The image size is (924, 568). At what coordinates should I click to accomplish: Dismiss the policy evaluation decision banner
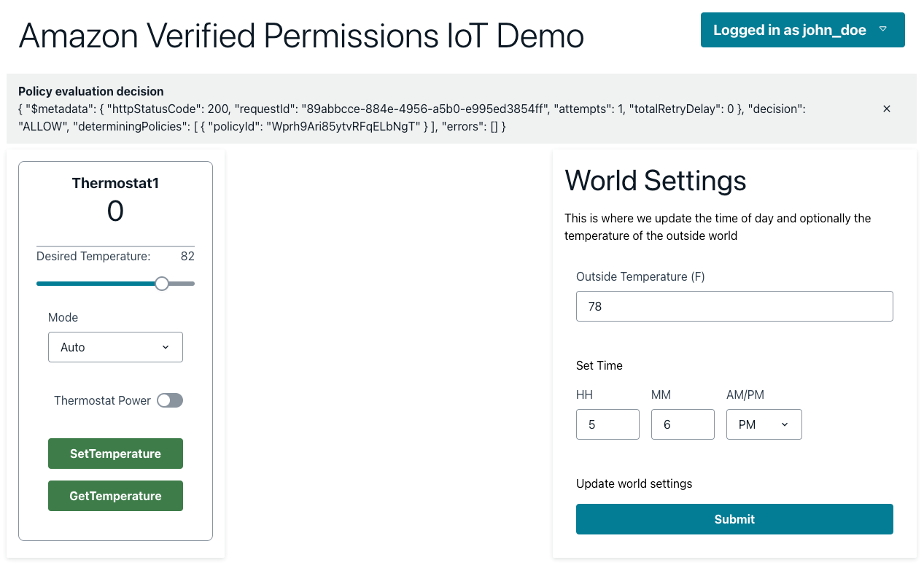click(x=887, y=109)
